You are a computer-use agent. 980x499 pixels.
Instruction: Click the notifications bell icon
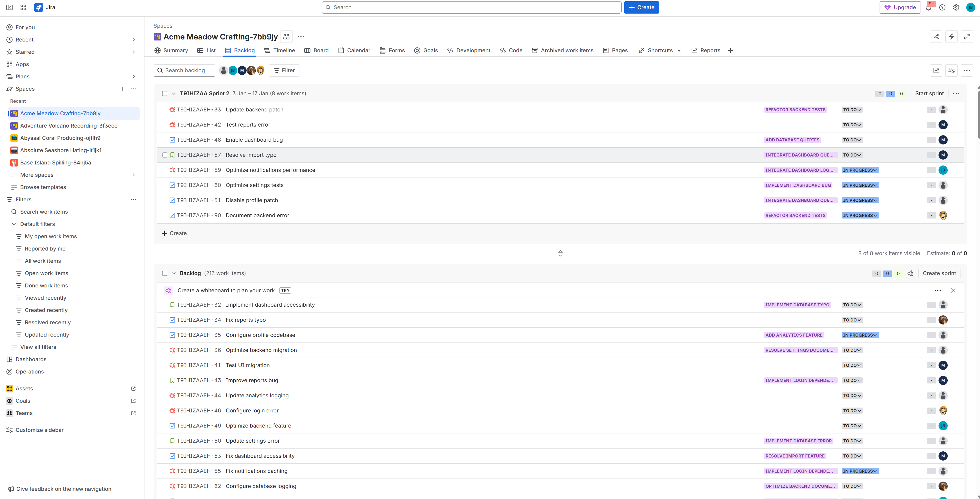[x=928, y=8]
